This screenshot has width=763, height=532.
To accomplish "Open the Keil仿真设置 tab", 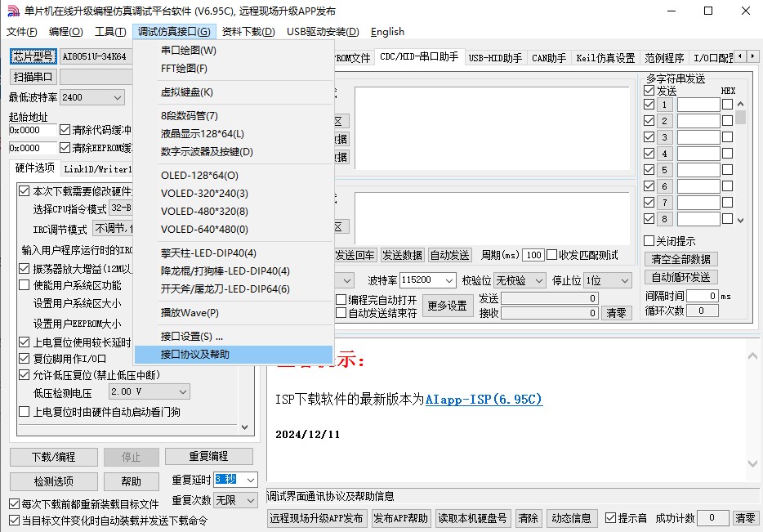I will 605,58.
